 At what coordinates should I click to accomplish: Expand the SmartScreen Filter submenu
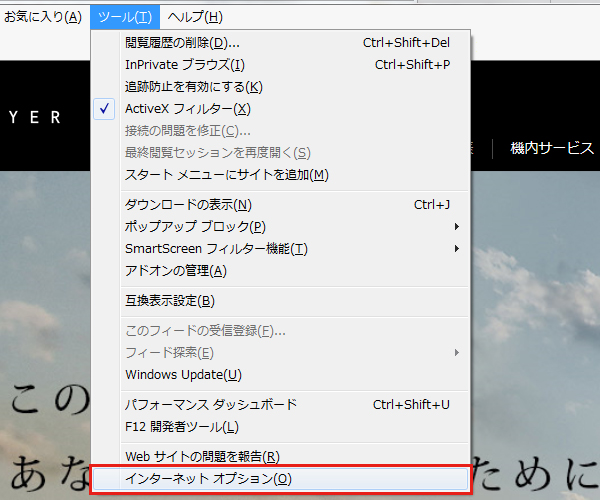tap(216, 249)
